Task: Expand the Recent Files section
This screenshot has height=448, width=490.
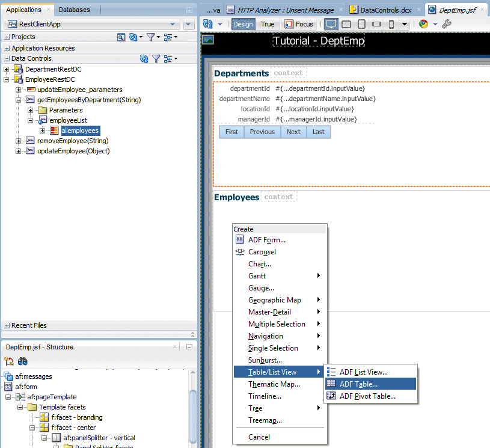Action: click(x=7, y=326)
